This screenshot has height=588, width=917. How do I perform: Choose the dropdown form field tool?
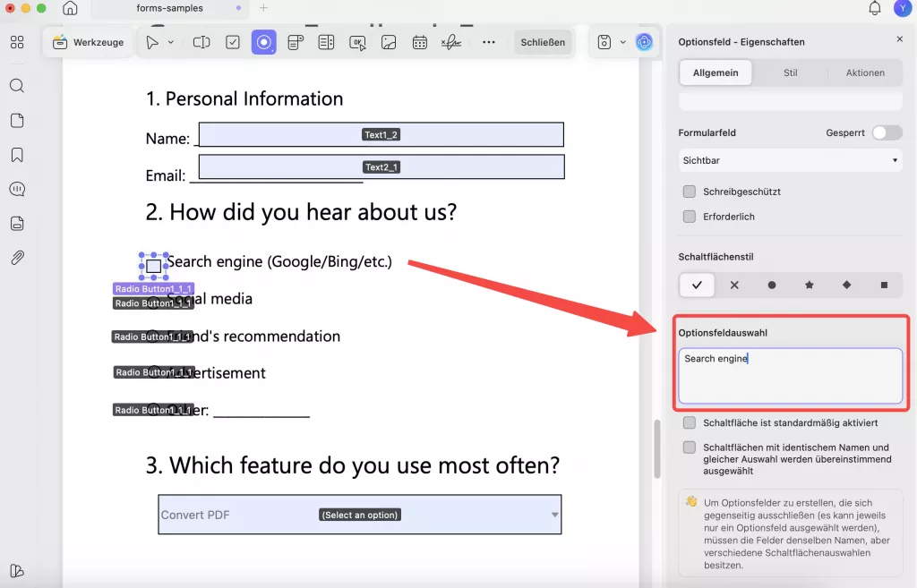[296, 42]
